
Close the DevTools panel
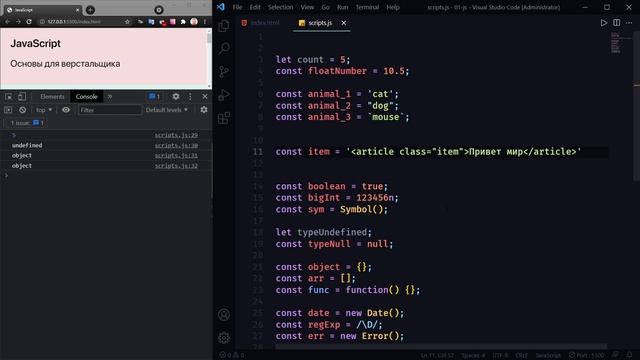point(205,96)
